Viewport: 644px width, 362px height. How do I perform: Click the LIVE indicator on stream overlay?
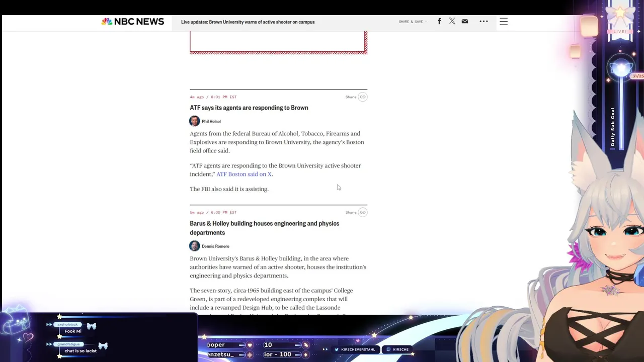(620, 32)
